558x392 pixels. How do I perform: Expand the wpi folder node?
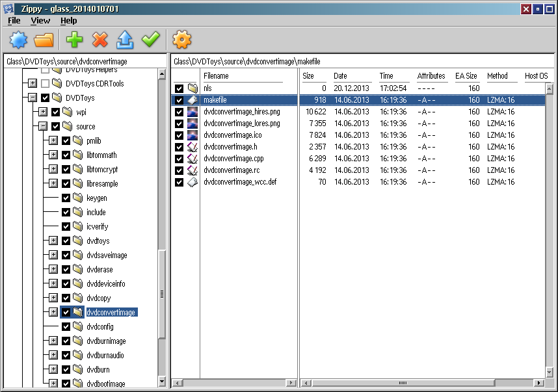(43, 112)
